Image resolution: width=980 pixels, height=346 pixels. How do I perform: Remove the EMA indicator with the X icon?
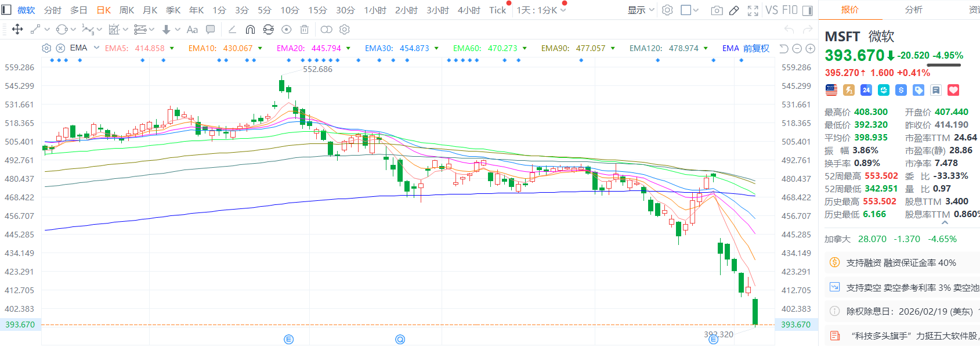tap(60, 48)
